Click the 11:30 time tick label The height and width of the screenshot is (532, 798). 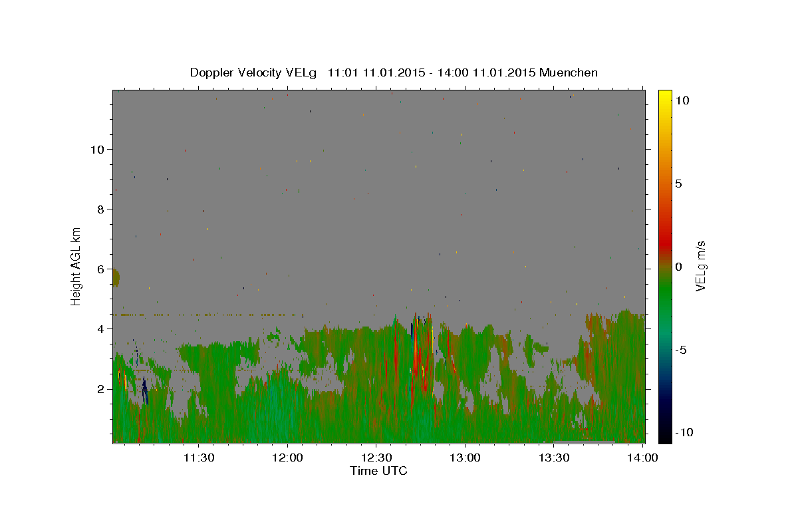click(198, 458)
